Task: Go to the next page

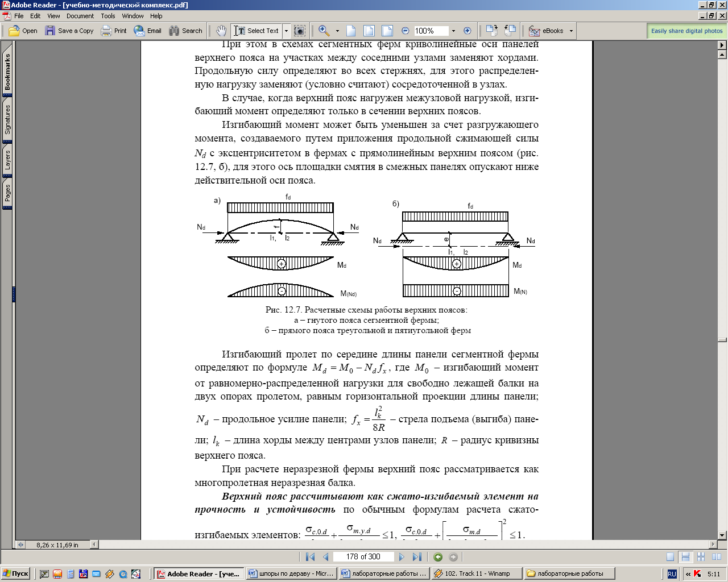Action: click(402, 557)
